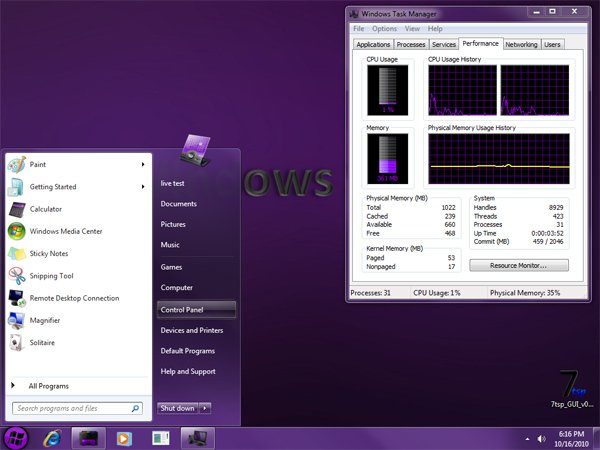Open Task Manager File menu
The height and width of the screenshot is (450, 600).
359,29
